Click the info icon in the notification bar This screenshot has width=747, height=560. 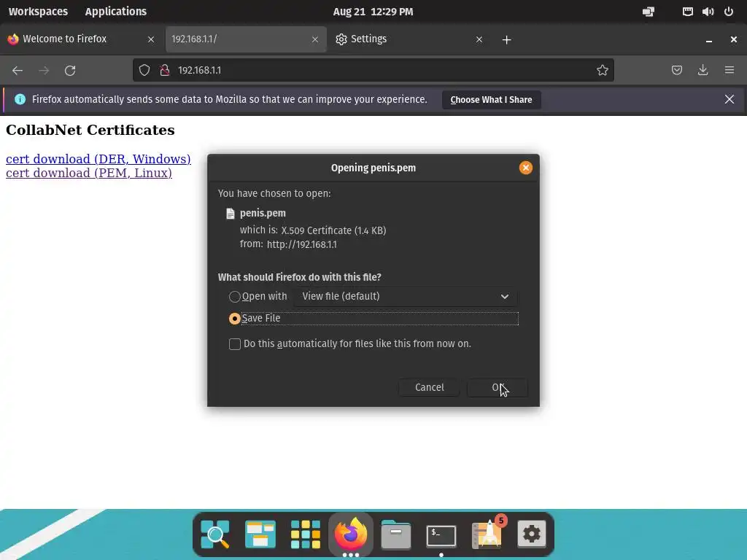(20, 99)
